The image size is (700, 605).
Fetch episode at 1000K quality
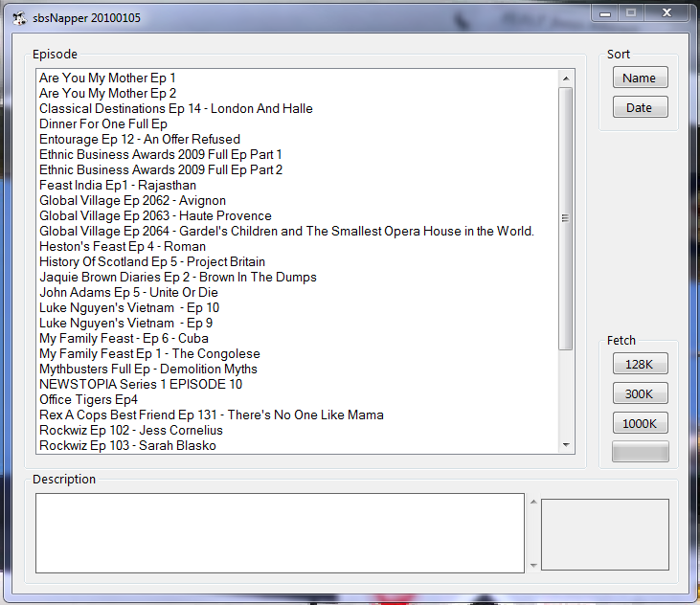[641, 423]
